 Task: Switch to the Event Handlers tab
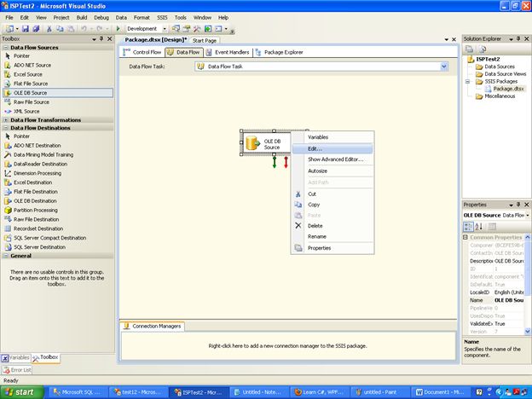tap(228, 52)
